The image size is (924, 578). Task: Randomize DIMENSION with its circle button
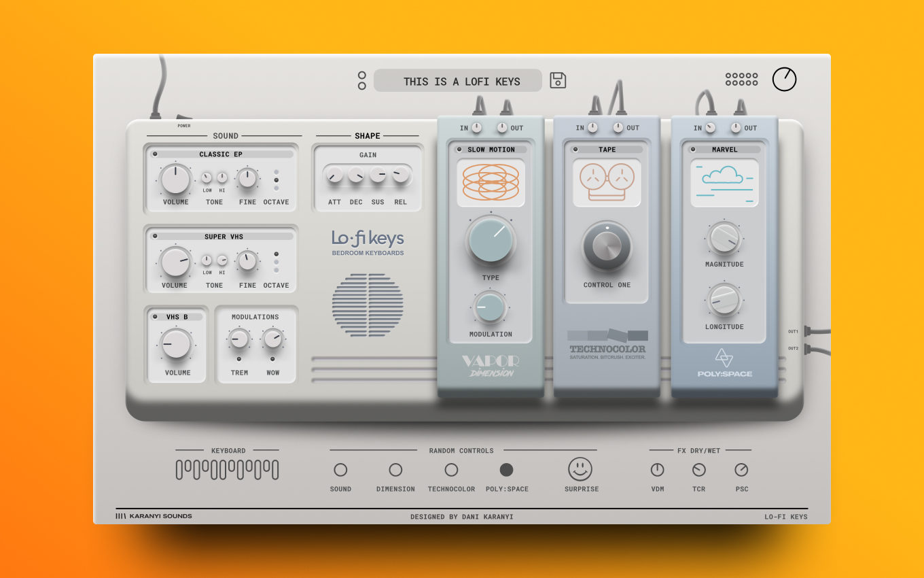[x=395, y=470]
